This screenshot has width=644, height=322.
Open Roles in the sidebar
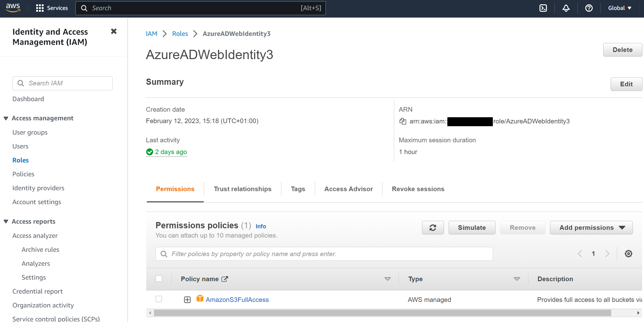point(20,160)
